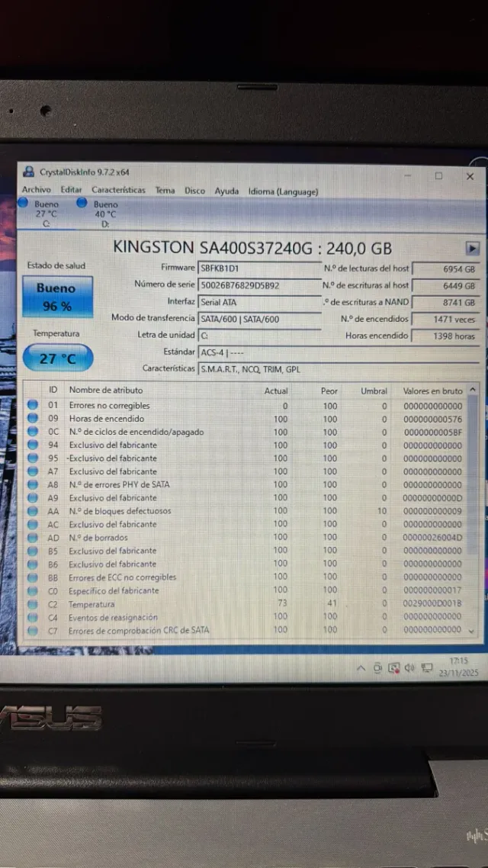Image resolution: width=488 pixels, height=868 pixels.
Task: Open the Características menu
Action: coord(118,191)
